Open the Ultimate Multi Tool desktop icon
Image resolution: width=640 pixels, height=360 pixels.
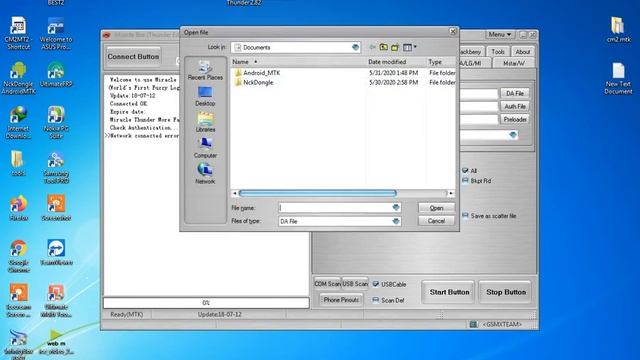pos(56,301)
